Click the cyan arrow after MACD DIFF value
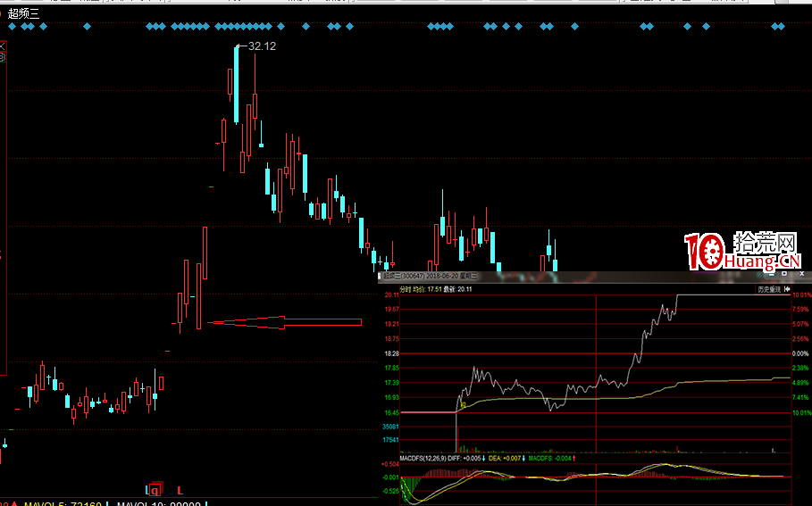The width and height of the screenshot is (812, 506). coord(485,458)
